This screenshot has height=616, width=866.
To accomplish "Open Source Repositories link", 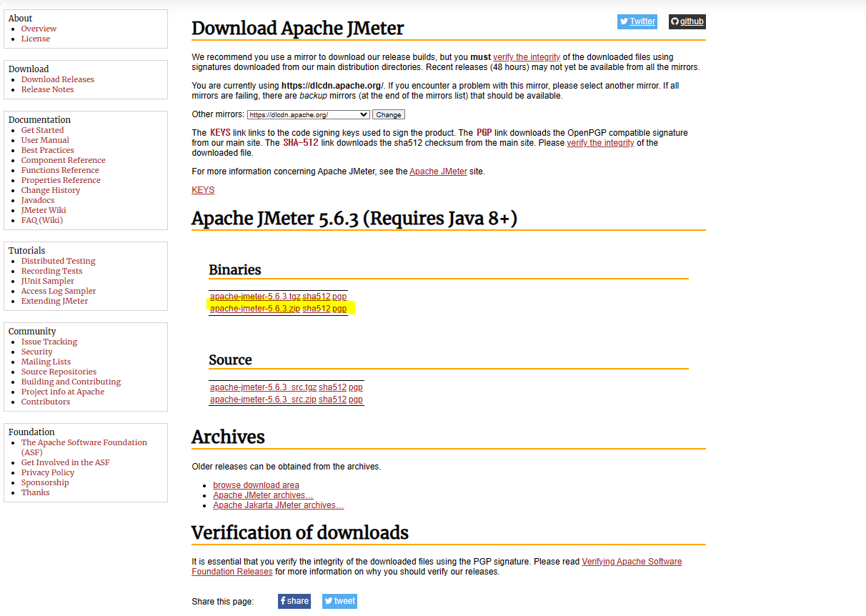I will pyautogui.click(x=59, y=372).
